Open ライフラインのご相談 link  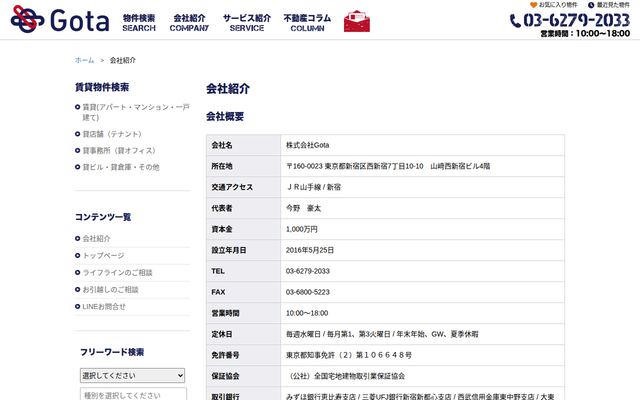(x=117, y=273)
